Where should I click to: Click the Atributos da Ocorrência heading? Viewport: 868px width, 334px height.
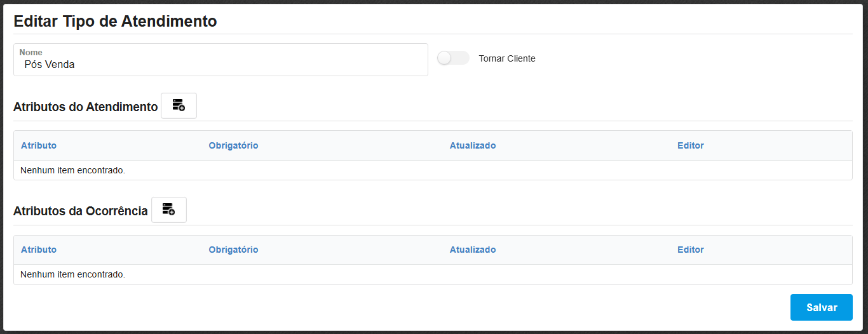tap(80, 211)
